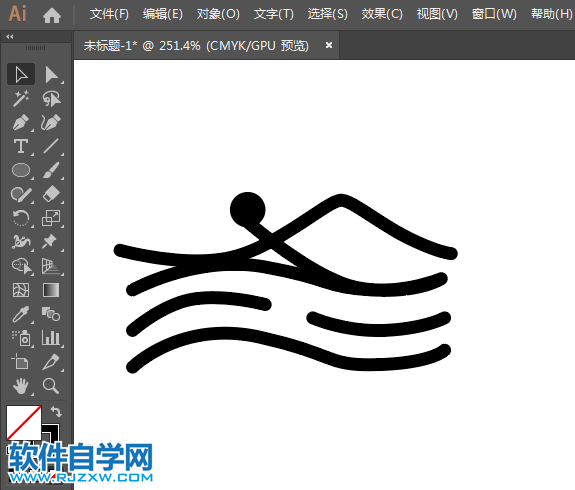The width and height of the screenshot is (575, 490).
Task: Activate the Hand tool
Action: 21,386
